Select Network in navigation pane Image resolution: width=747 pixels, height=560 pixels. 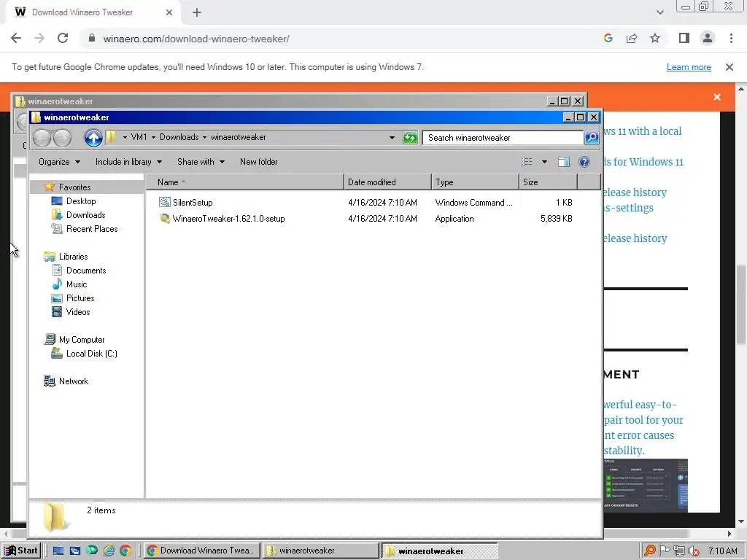click(74, 381)
